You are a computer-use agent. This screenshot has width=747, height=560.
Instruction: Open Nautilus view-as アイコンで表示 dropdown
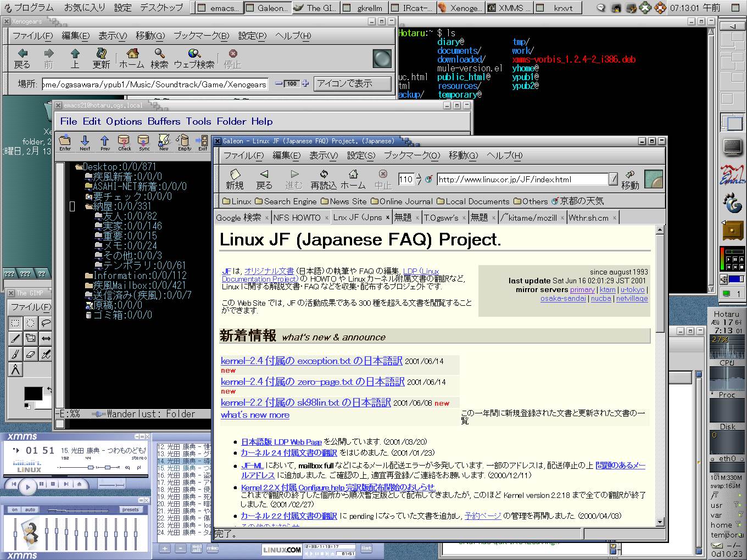click(352, 83)
